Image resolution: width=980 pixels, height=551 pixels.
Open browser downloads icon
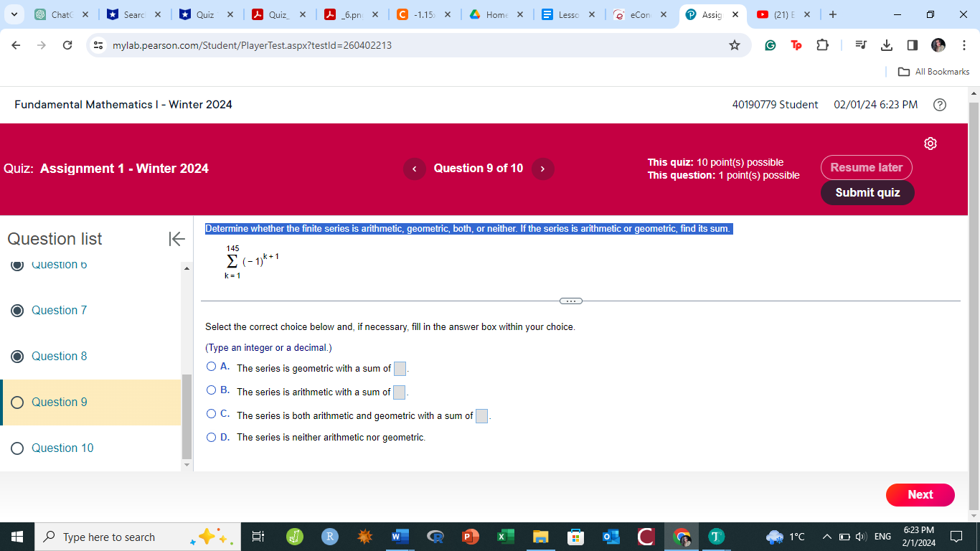point(887,45)
